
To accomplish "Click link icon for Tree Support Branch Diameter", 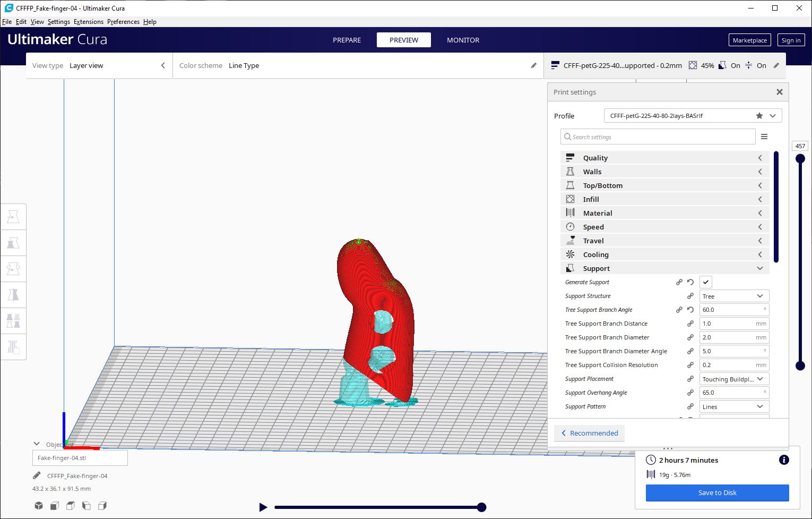I will (690, 337).
